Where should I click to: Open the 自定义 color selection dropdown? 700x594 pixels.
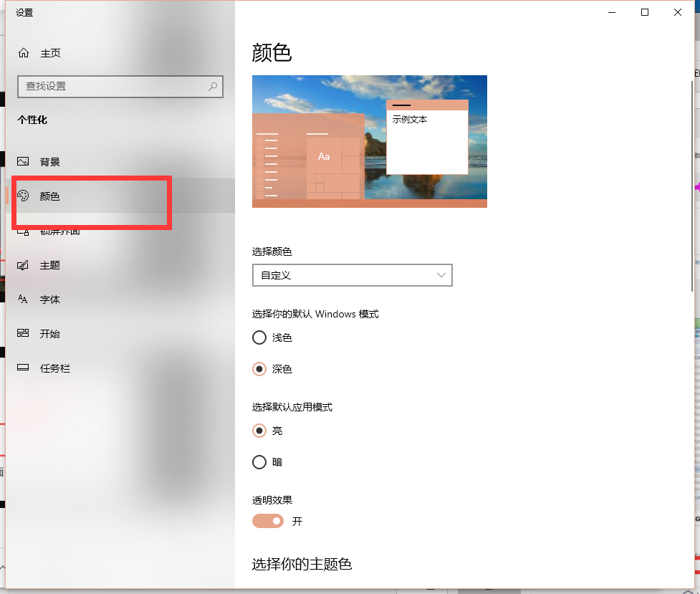click(x=352, y=275)
